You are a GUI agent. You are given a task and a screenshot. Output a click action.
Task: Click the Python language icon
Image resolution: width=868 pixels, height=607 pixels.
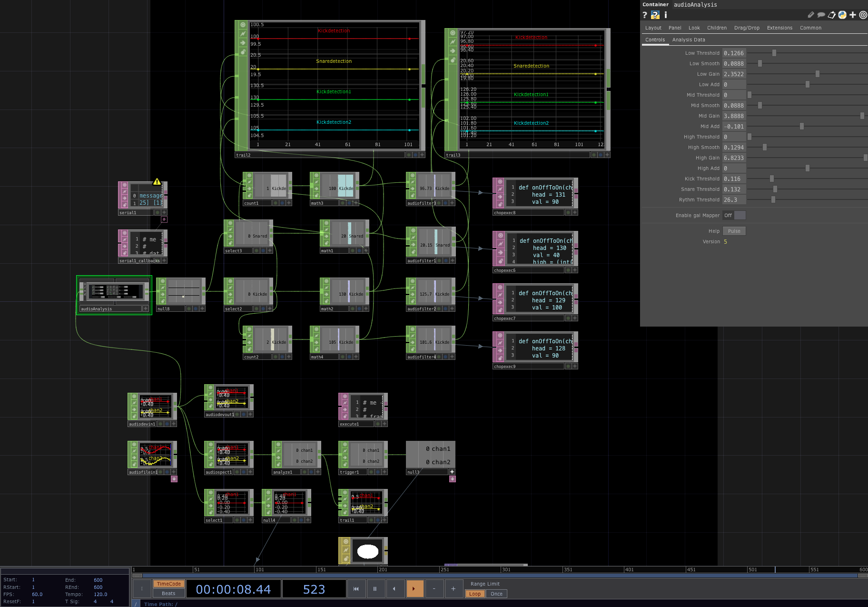[x=842, y=15]
